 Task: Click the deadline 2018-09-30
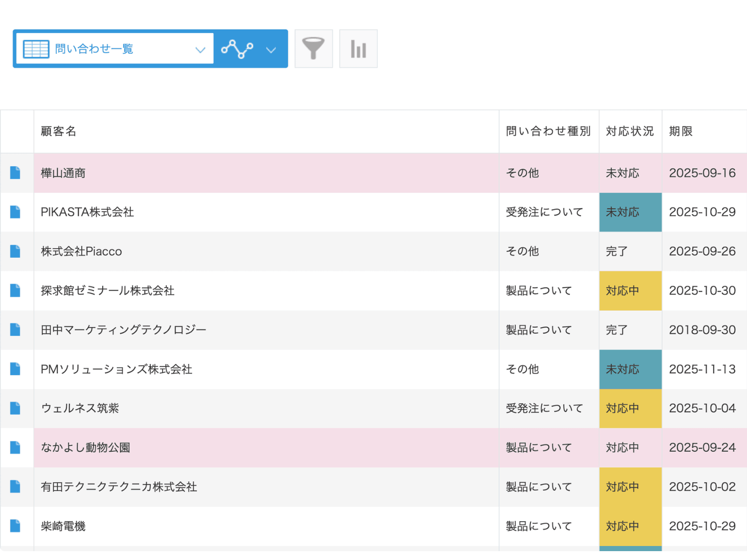[702, 330]
